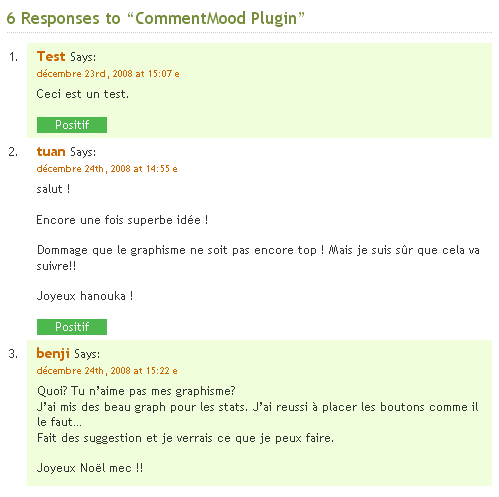Open the author link "tuan"
499x497 pixels.
pos(51,152)
